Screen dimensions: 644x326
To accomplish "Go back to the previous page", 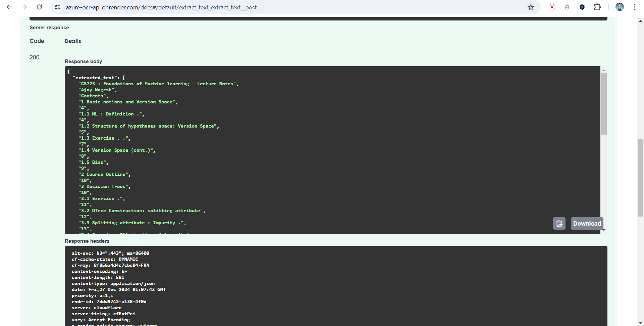I will tap(9, 7).
